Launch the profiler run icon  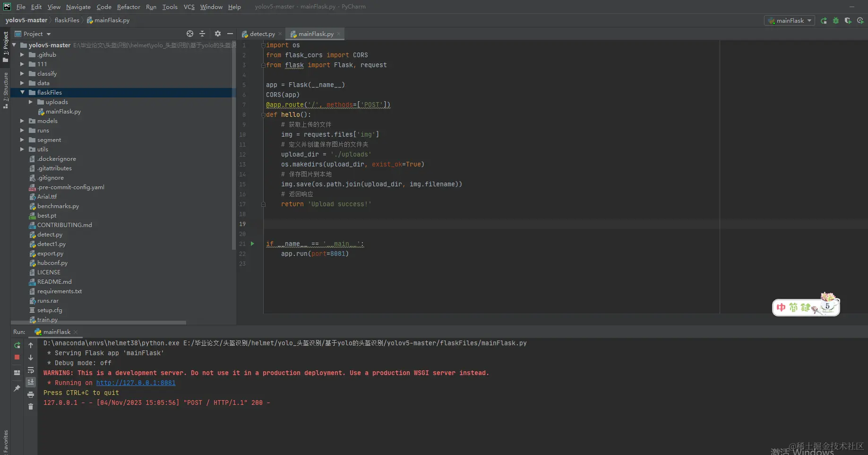(x=860, y=21)
